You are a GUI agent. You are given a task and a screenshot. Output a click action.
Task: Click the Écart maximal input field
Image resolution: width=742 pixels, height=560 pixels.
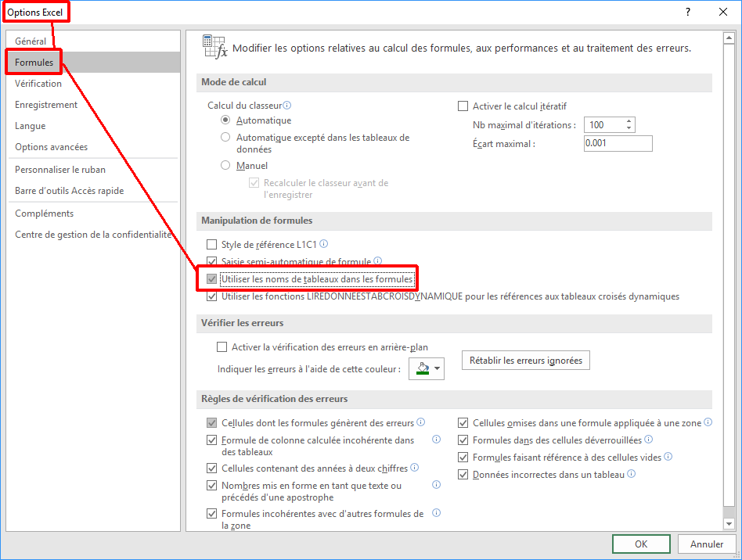618,143
